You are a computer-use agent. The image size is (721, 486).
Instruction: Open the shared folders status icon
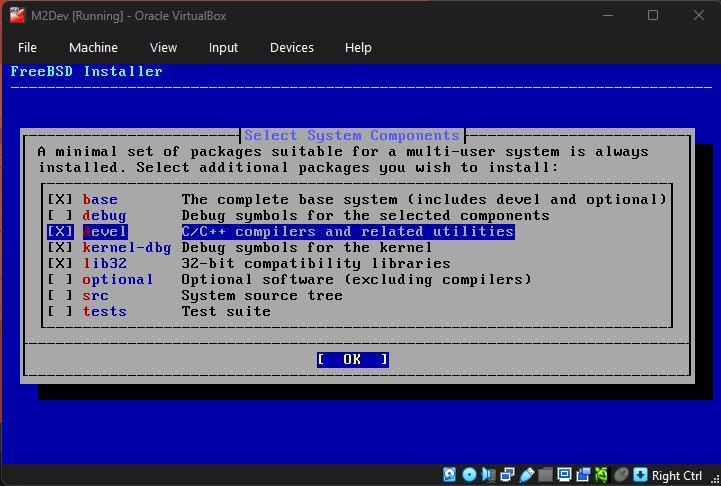click(x=545, y=475)
